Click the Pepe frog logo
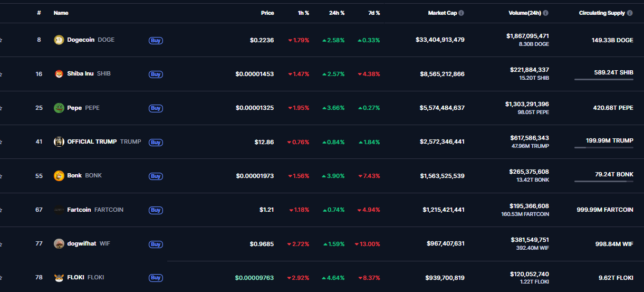This screenshot has width=644, height=292. point(59,108)
